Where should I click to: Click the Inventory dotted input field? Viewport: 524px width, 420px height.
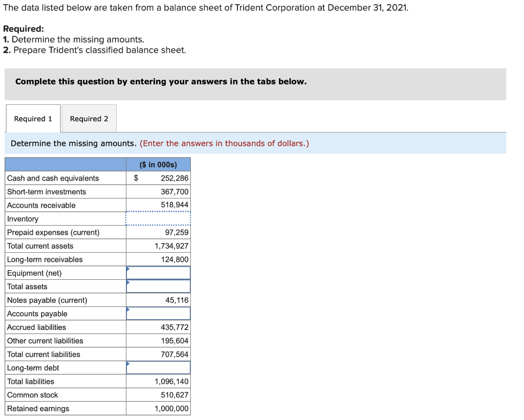pyautogui.click(x=158, y=218)
